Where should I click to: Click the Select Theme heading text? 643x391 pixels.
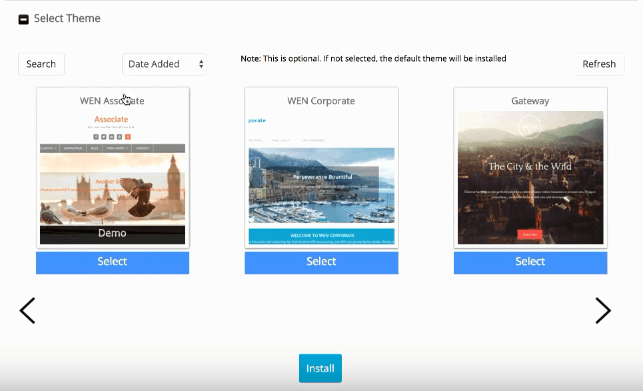pos(67,18)
